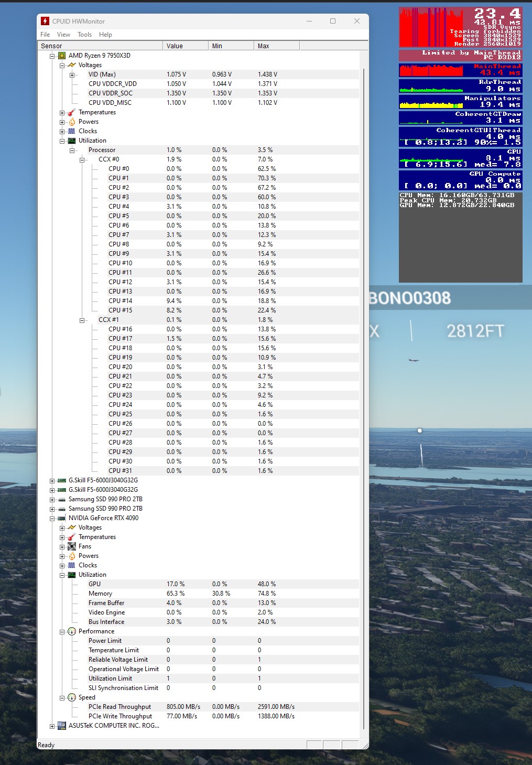Collapse the AMD Ryzen 9 7950X3D node
The width and height of the screenshot is (532, 765).
coord(52,56)
